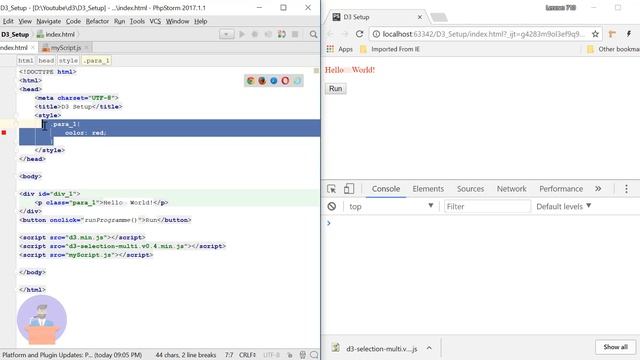Open Opera from the editor browser icons
Viewport: 640px width, 360px height.
pos(285,81)
